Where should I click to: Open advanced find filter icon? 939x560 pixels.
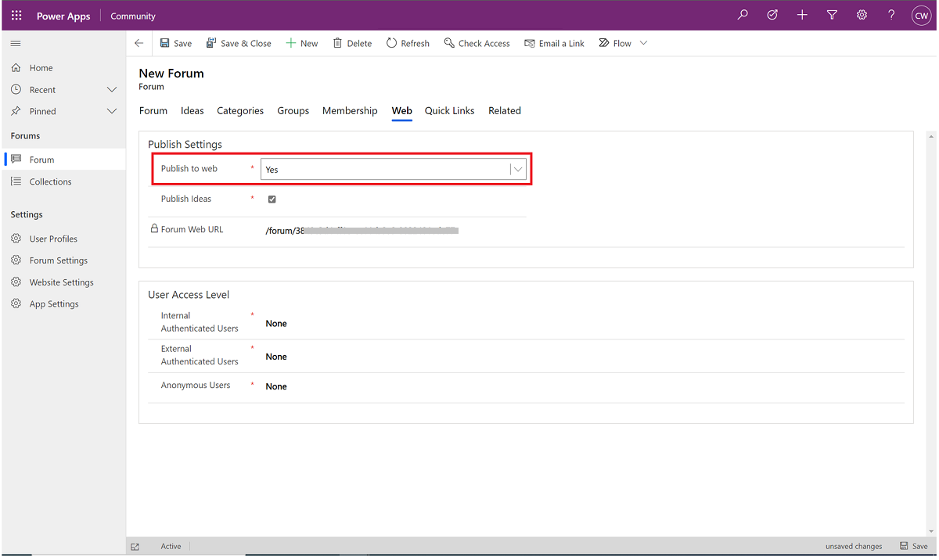coord(832,15)
